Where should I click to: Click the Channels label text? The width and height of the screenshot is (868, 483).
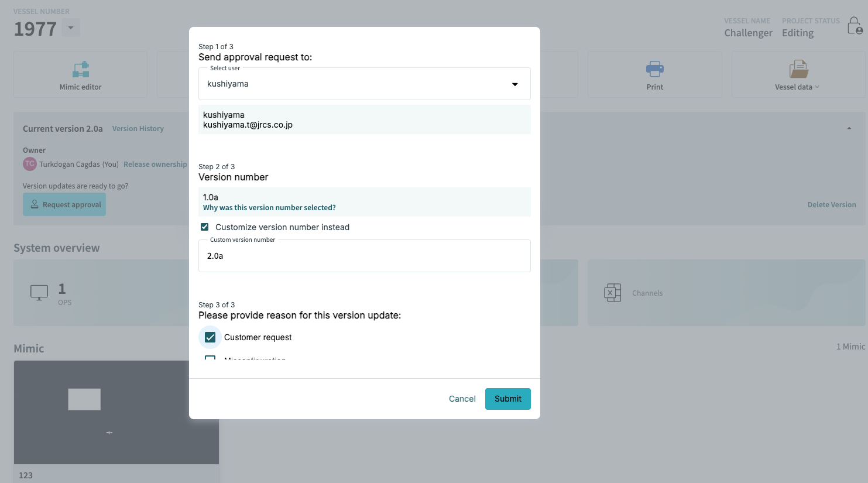pyautogui.click(x=647, y=293)
